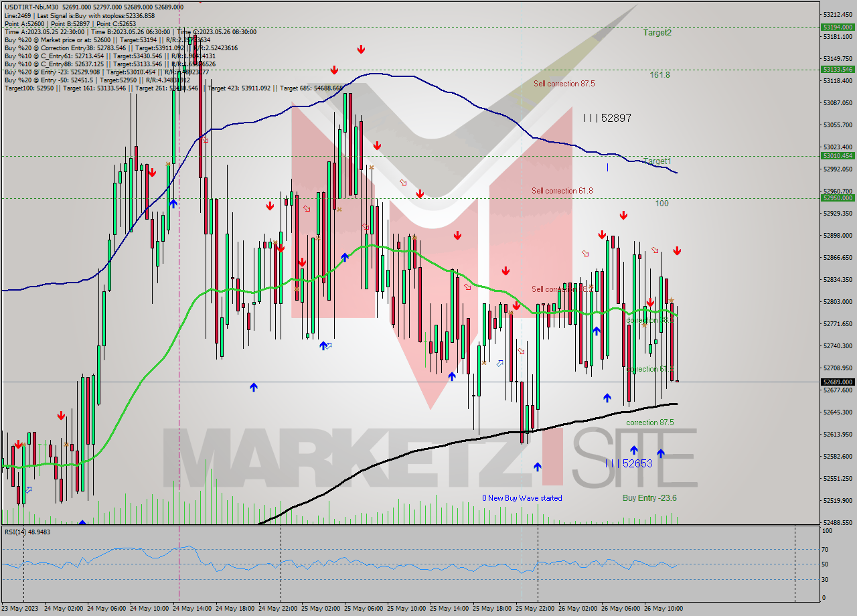Image resolution: width=857 pixels, height=616 pixels.
Task: Click '26 May 02:00' on the time axis
Action: pos(578,609)
